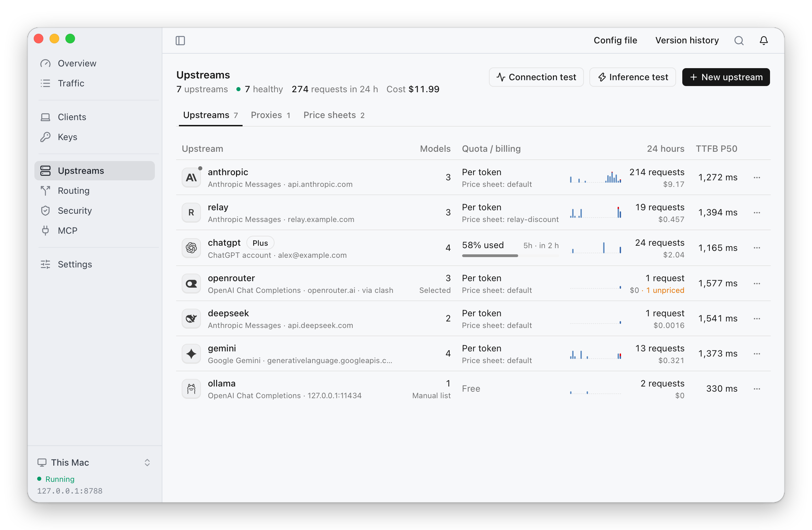Click the '1 unpriced' warning text
This screenshot has height=530, width=812.
pyautogui.click(x=665, y=290)
